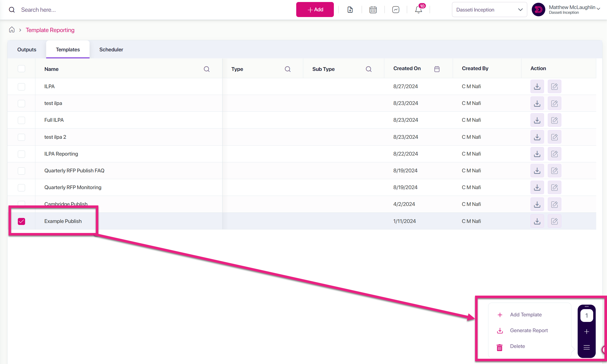Switch to the Outputs tab

(27, 50)
